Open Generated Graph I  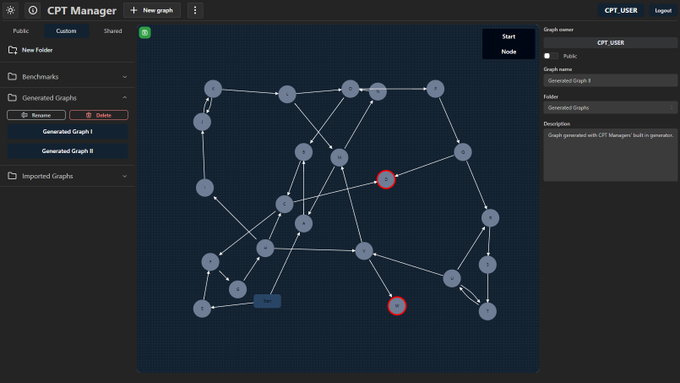click(x=67, y=131)
